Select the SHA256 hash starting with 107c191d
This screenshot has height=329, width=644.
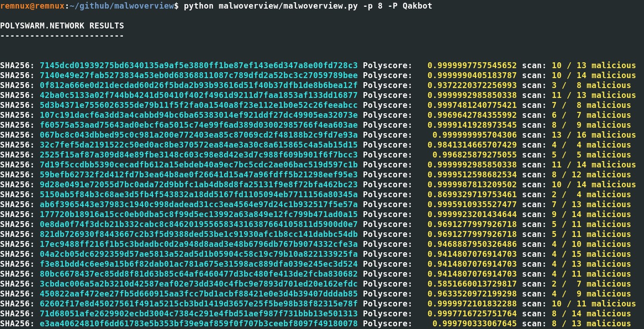point(198,115)
